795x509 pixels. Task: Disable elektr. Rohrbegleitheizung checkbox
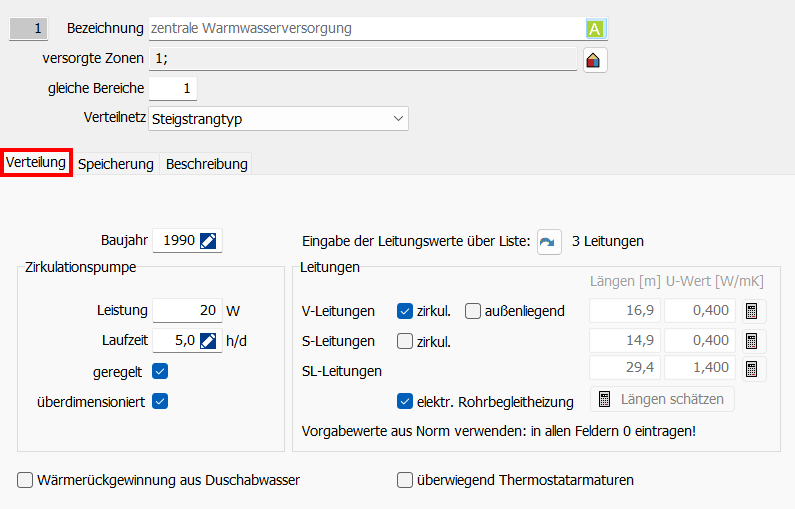405,401
